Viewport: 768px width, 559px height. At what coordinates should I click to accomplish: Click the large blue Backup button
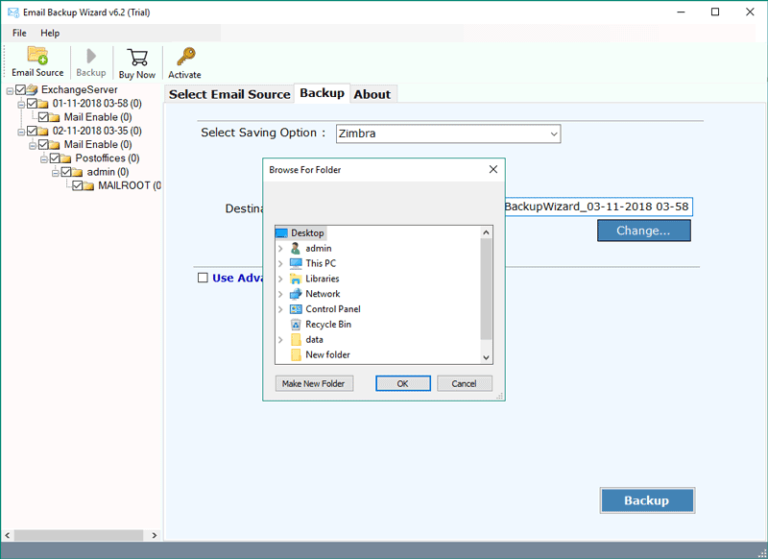(647, 500)
